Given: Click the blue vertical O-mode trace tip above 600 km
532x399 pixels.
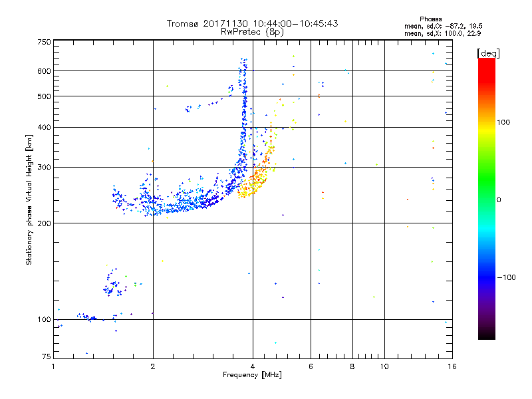Looking at the screenshot, I should (243, 65).
